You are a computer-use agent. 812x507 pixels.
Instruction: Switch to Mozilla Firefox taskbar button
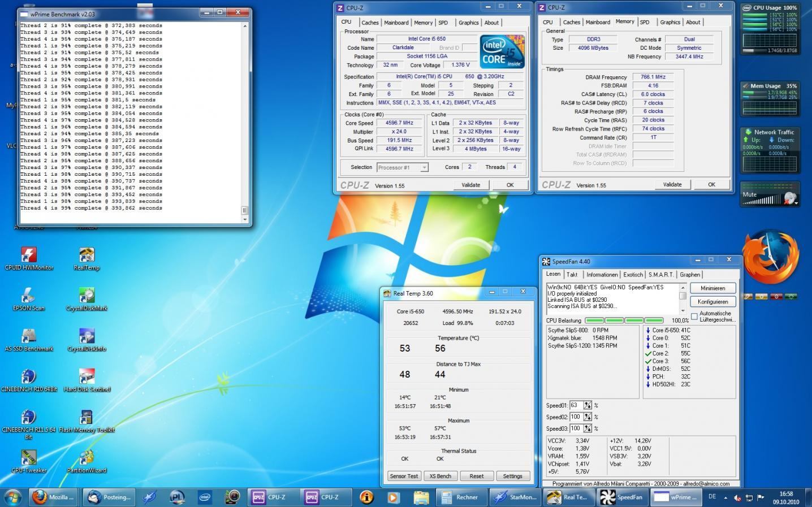pos(54,497)
